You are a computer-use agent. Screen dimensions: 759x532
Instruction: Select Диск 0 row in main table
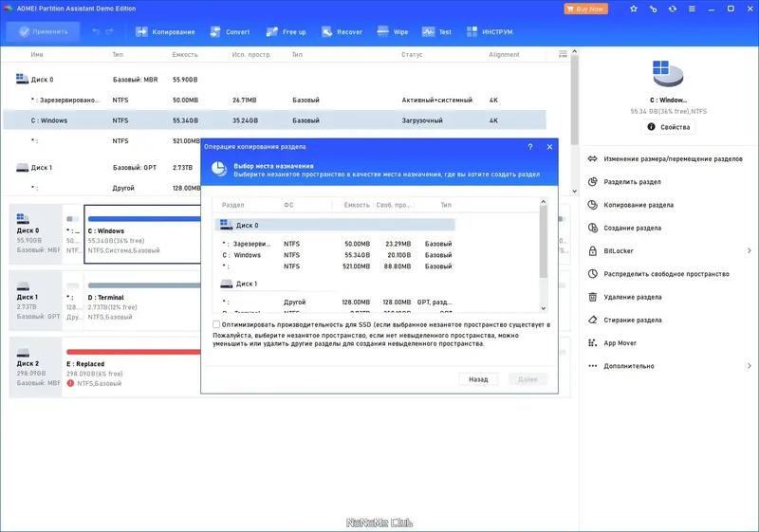(274, 80)
